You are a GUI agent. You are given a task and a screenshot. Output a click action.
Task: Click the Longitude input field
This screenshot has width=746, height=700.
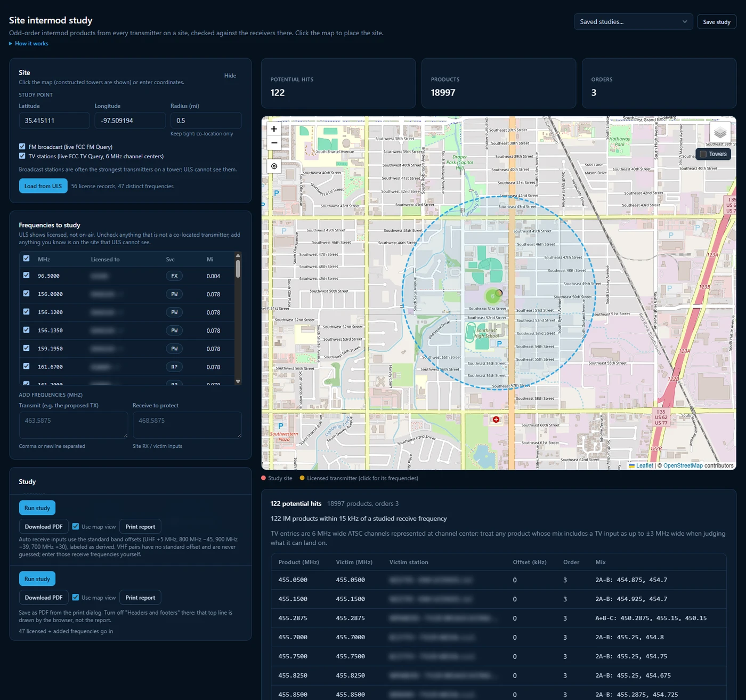click(130, 120)
